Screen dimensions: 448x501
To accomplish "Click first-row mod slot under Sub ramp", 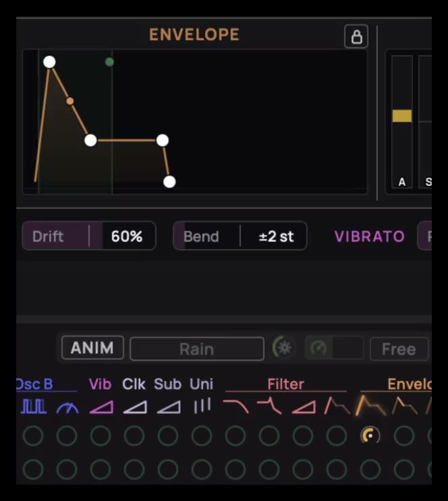I will click(x=168, y=436).
